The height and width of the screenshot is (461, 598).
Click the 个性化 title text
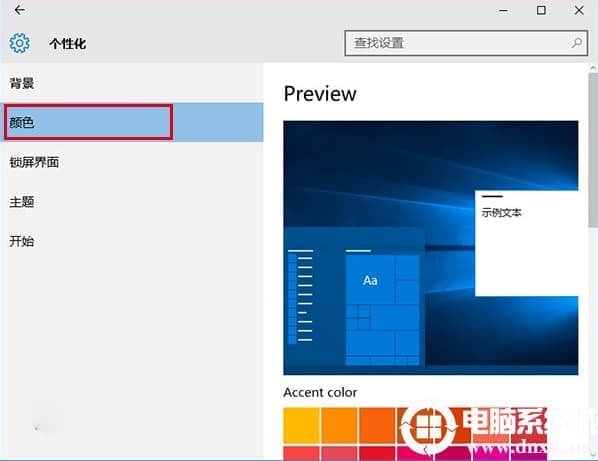(68, 44)
